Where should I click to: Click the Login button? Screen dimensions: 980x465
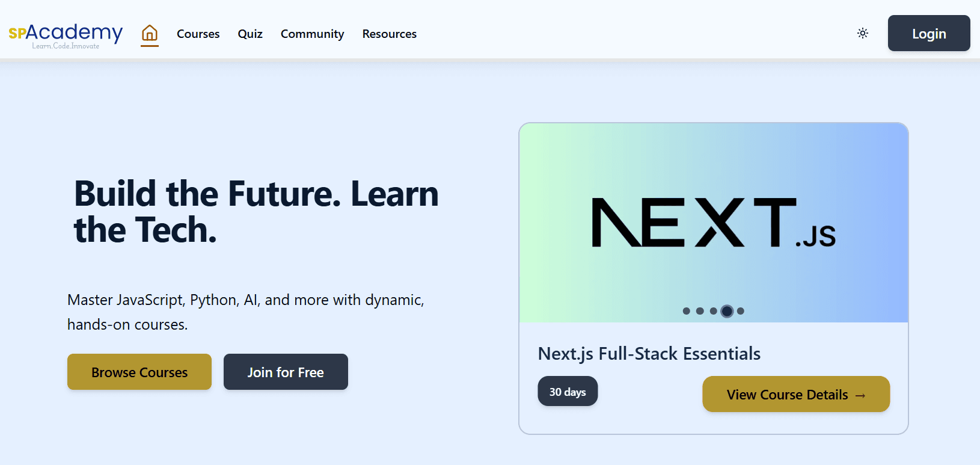pos(929,33)
